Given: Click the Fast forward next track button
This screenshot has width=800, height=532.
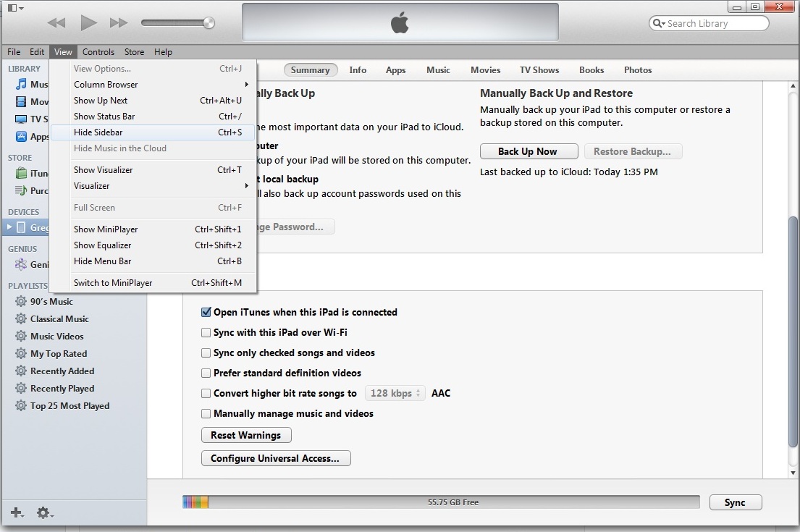Looking at the screenshot, I should (x=118, y=23).
